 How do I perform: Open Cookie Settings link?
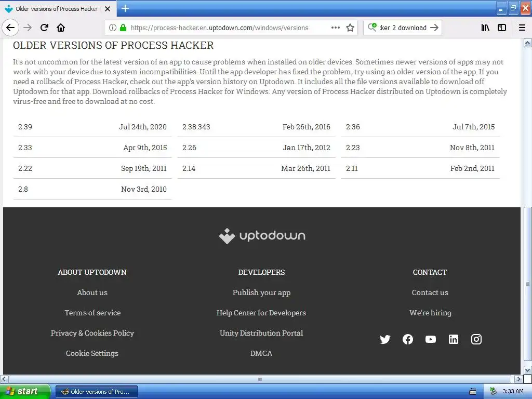92,353
